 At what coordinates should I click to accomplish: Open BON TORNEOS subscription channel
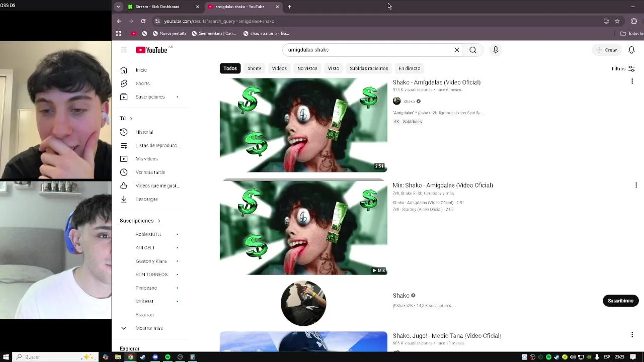point(150,275)
